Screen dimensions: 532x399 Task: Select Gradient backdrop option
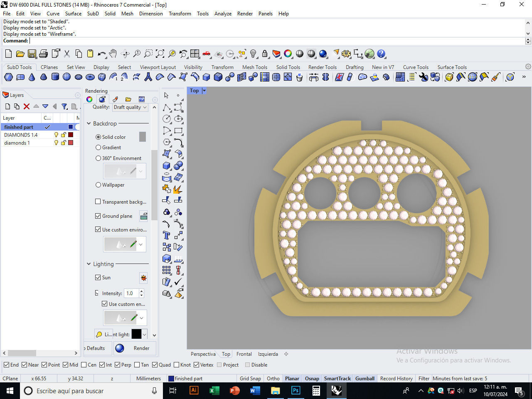pyautogui.click(x=98, y=147)
